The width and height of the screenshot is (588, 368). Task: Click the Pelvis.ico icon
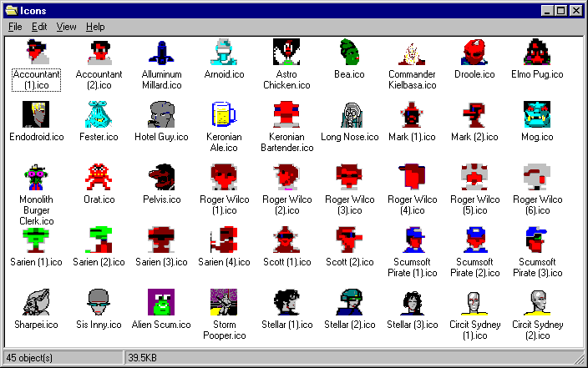[x=162, y=177]
